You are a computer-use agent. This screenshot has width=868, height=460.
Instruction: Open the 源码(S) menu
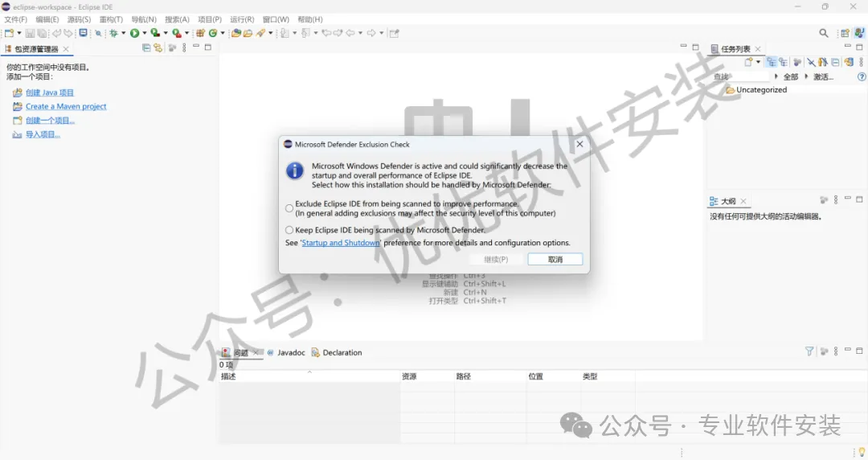(x=79, y=19)
